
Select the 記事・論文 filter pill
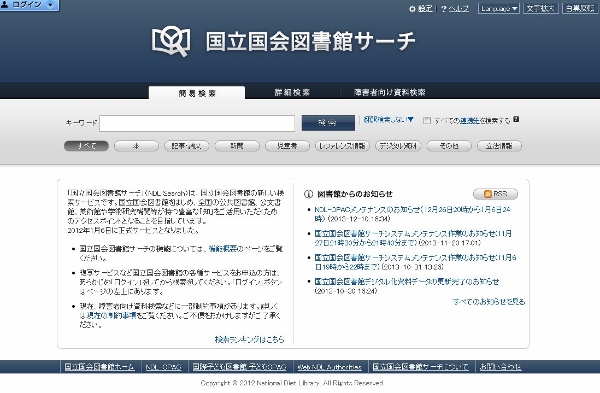point(187,146)
